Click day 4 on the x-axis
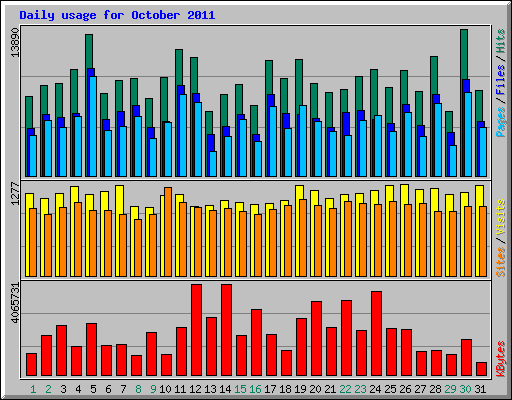Viewport: 512px width, 400px height. coord(78,389)
